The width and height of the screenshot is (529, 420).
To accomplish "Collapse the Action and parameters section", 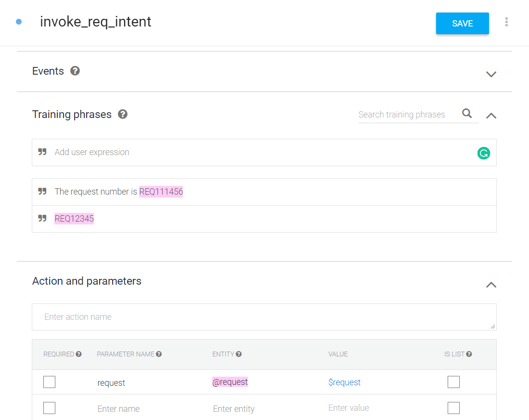I will (x=490, y=285).
